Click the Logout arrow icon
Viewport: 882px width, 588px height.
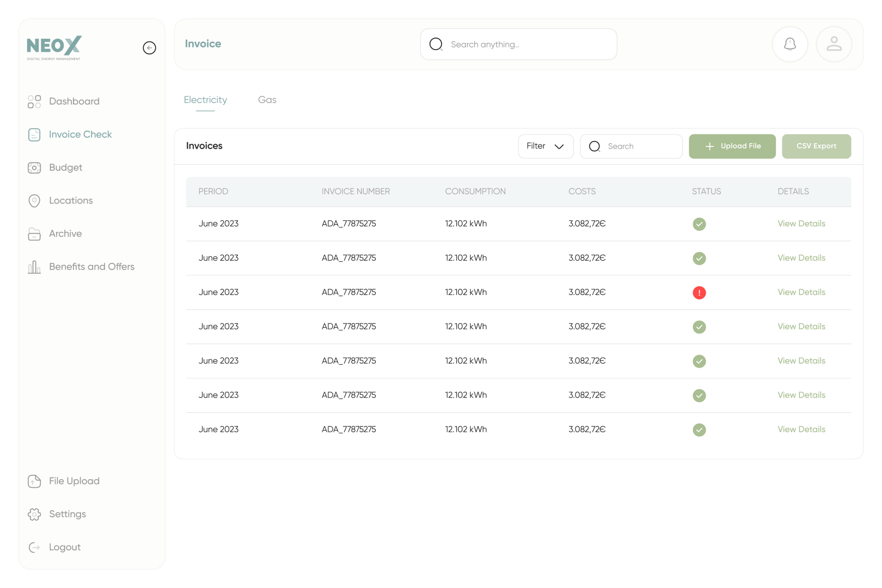tap(34, 548)
